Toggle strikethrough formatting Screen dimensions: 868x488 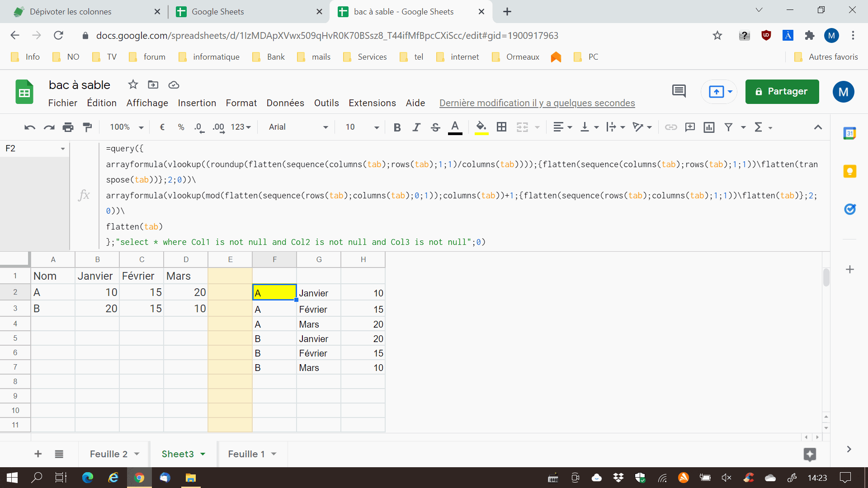435,127
